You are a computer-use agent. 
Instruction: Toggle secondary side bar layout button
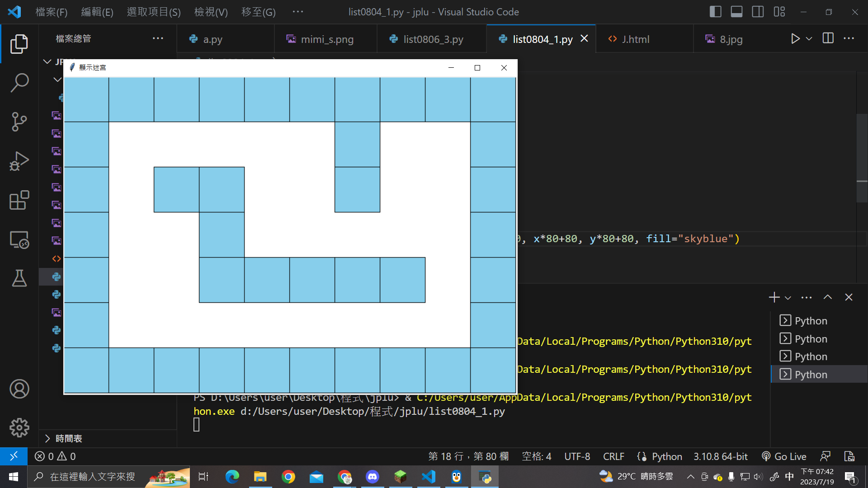758,12
